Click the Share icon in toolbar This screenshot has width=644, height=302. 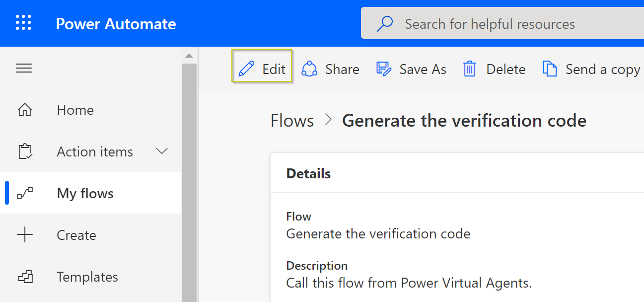click(309, 69)
